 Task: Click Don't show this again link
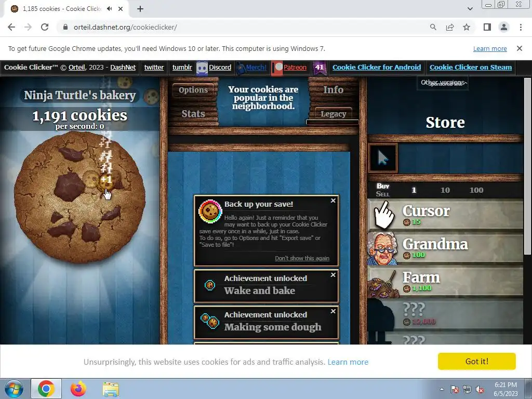coord(302,258)
